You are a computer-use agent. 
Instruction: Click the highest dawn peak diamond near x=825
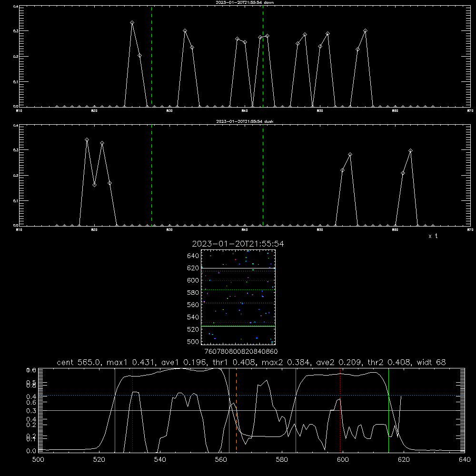pyautogui.click(x=132, y=23)
